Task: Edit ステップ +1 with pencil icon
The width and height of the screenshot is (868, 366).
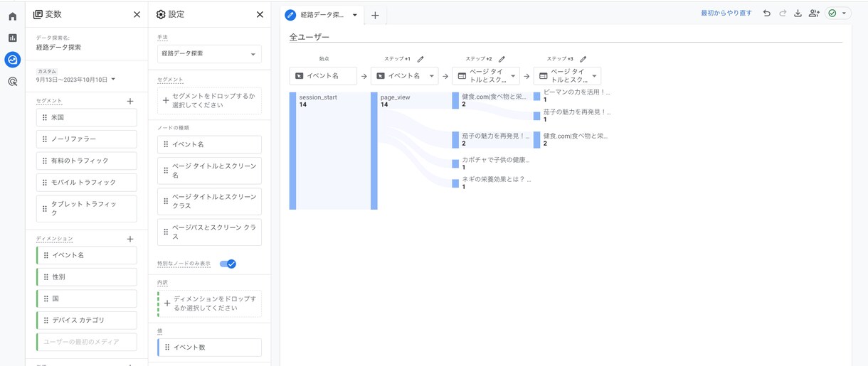Action: pyautogui.click(x=420, y=59)
